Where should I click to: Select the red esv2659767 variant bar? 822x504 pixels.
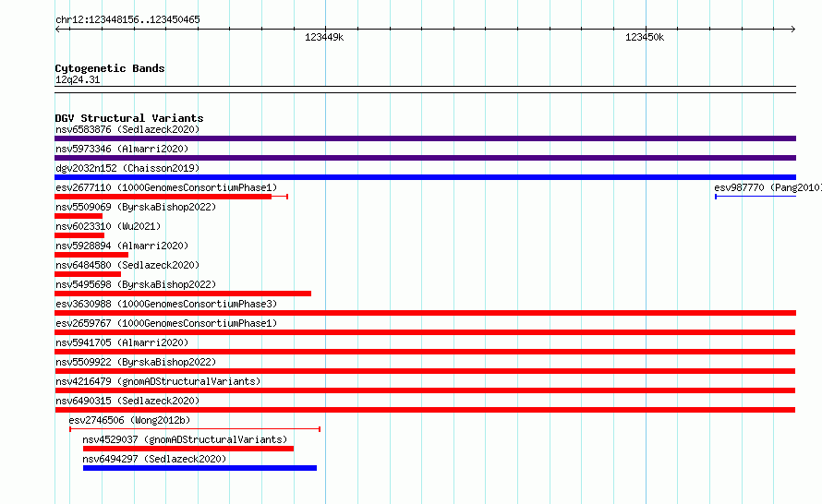pyautogui.click(x=425, y=332)
